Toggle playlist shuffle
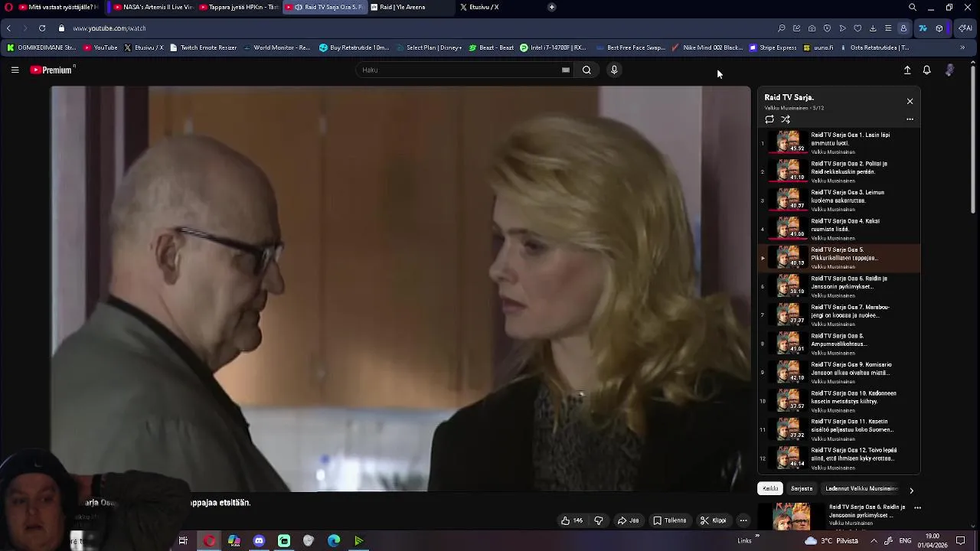980x551 pixels. [786, 119]
